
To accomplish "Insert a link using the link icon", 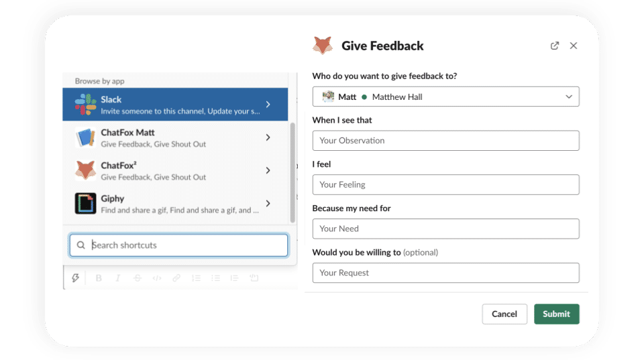I will [176, 278].
